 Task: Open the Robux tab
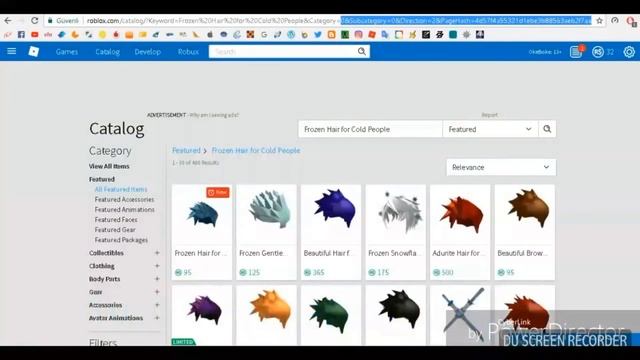tap(188, 52)
